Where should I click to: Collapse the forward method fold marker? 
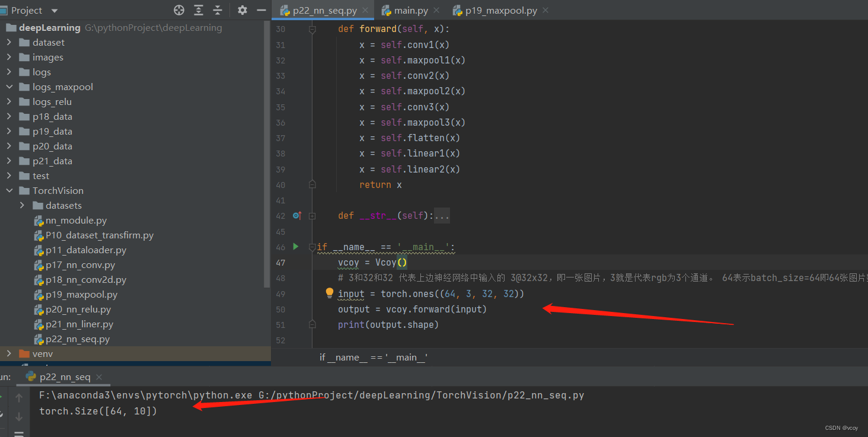(312, 29)
